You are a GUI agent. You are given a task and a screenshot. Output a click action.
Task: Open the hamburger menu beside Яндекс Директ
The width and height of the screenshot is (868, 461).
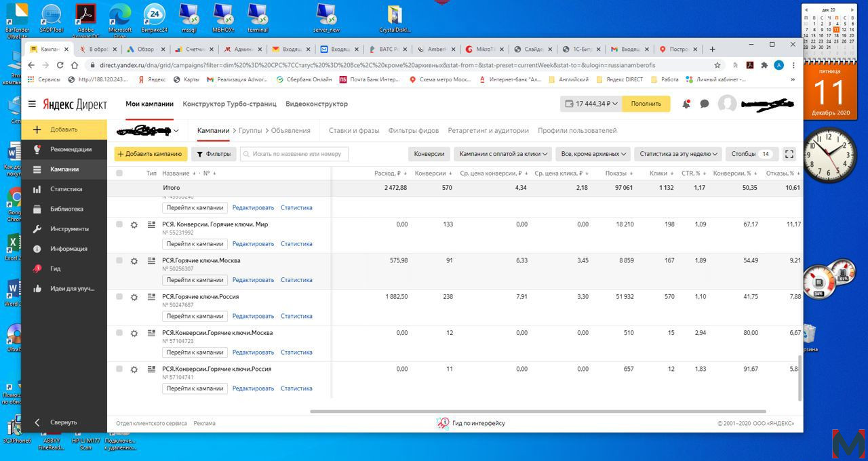[x=32, y=104]
